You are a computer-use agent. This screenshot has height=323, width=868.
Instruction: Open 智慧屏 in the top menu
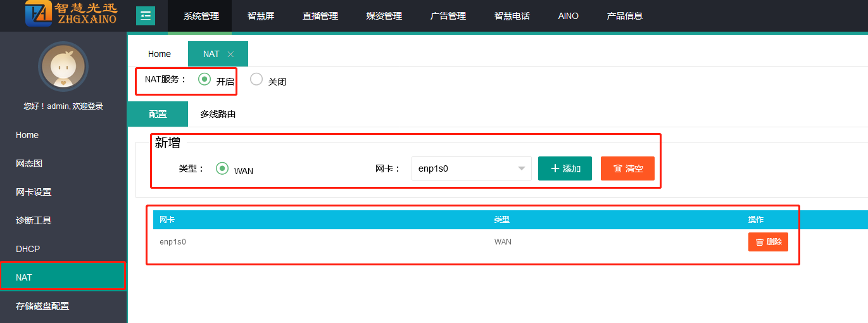261,16
